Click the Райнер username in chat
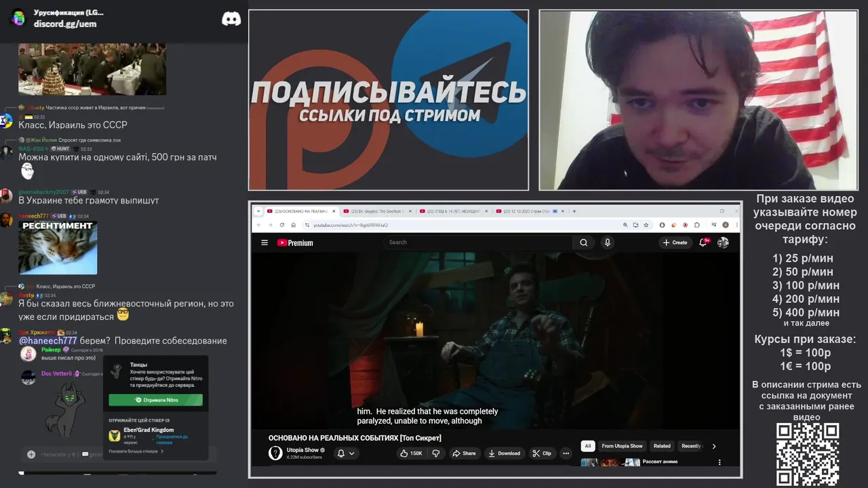This screenshot has height=488, width=868. pyautogui.click(x=51, y=350)
